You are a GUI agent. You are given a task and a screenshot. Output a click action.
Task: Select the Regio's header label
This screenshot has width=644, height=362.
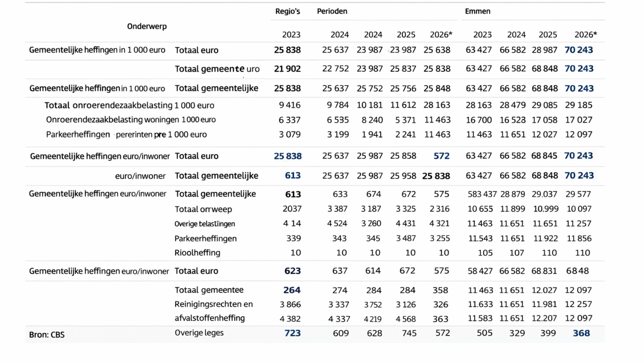click(287, 11)
